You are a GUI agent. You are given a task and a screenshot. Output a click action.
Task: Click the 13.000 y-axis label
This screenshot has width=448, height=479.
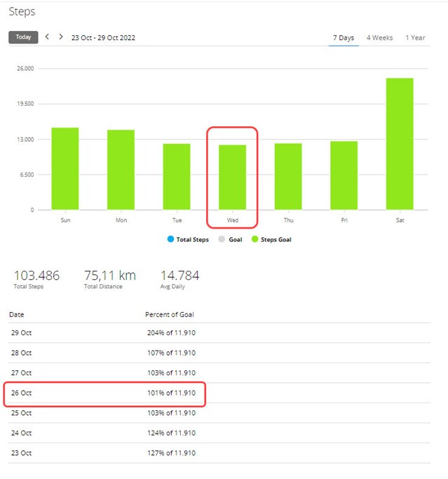25,140
